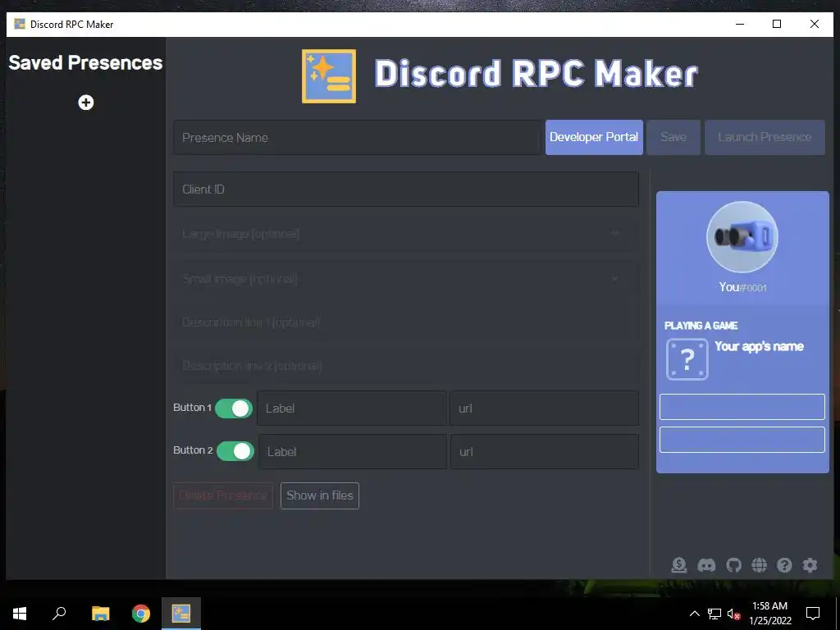Click the profile avatar in the preview
Image resolution: width=840 pixels, height=630 pixels.
pyautogui.click(x=742, y=237)
